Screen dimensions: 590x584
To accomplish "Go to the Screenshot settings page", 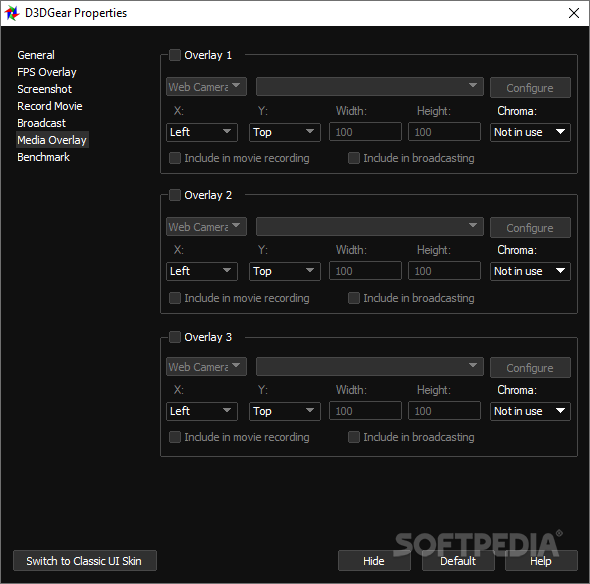I will [x=44, y=89].
